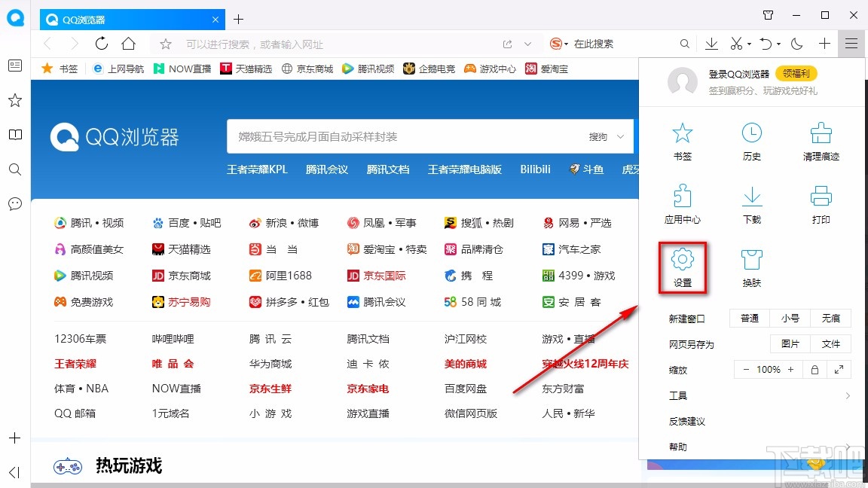Image resolution: width=868 pixels, height=488 pixels.
Task: Click 登录QQ浏览器 login text
Action: [x=738, y=74]
